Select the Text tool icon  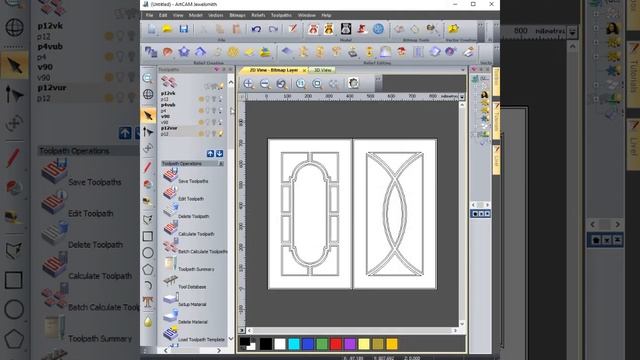pyautogui.click(x=148, y=302)
